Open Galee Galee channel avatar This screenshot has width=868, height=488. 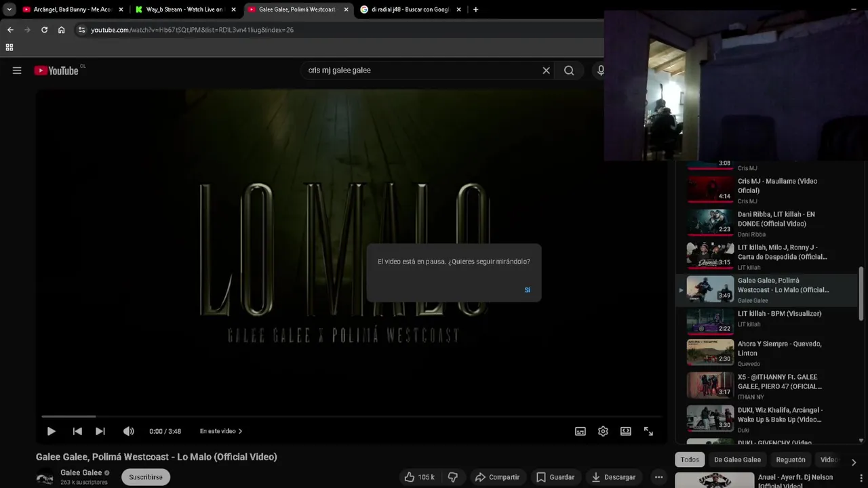(x=45, y=477)
